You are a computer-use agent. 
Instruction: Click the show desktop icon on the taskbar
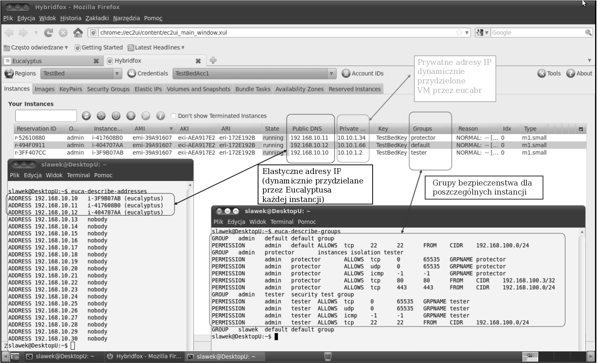tap(14, 356)
